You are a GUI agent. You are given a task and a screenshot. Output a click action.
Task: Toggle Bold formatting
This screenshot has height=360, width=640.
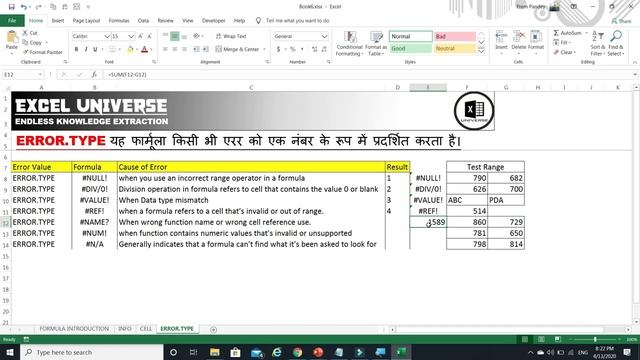[x=76, y=49]
